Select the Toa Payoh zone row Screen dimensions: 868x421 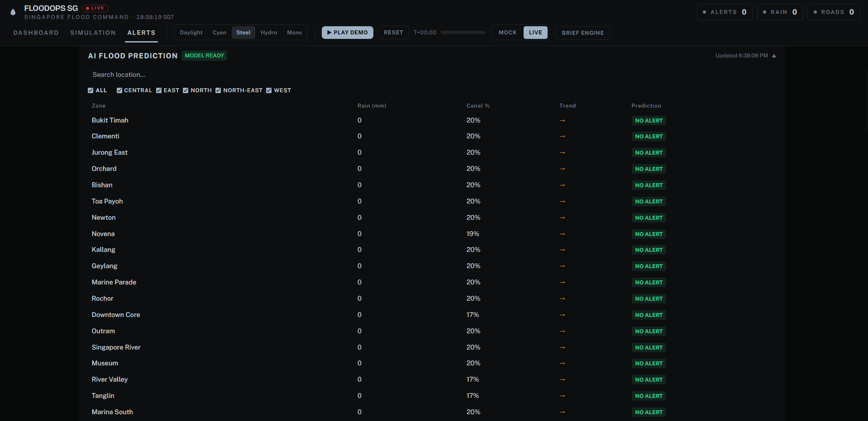432,201
